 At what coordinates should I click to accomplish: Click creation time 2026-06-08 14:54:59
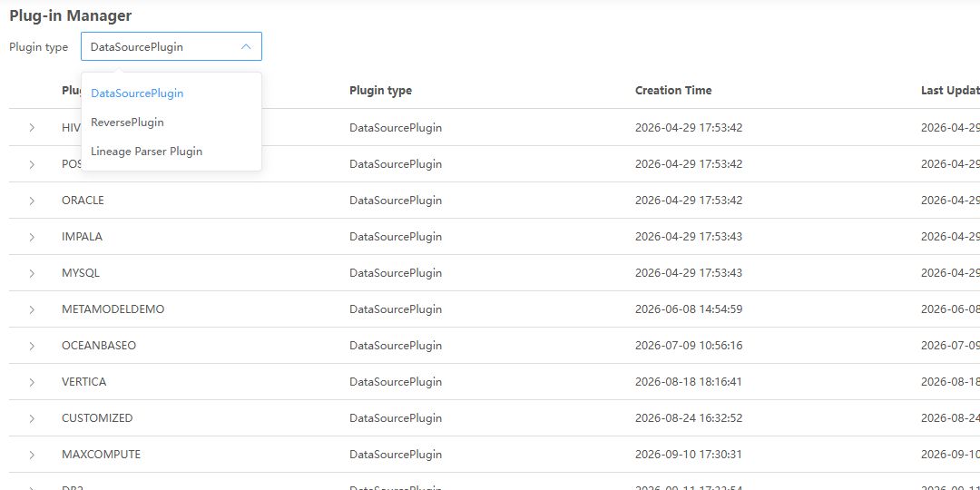(689, 309)
